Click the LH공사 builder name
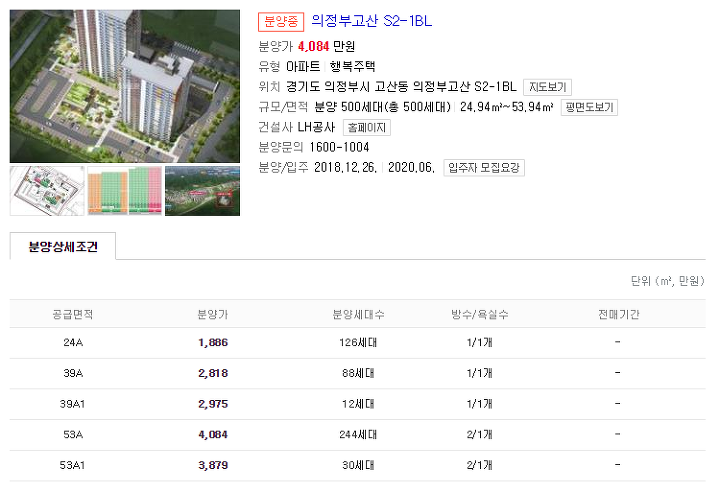The width and height of the screenshot is (720, 492). tap(316, 127)
